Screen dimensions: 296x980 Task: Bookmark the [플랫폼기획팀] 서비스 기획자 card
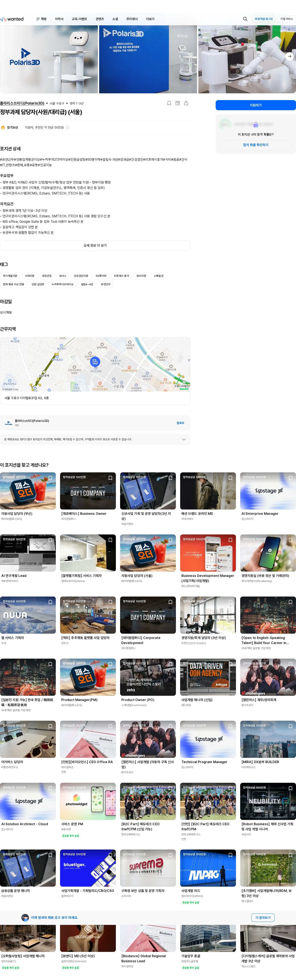(110, 540)
